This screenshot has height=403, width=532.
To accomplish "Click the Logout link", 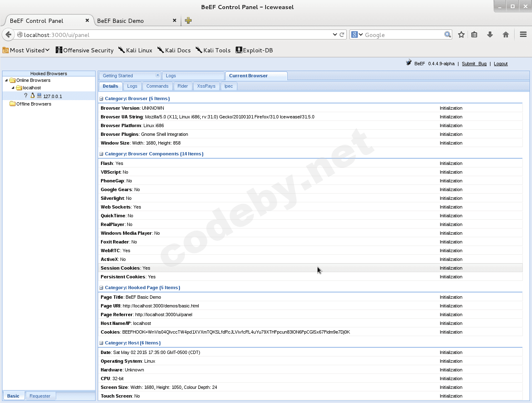I will pyautogui.click(x=501, y=64).
